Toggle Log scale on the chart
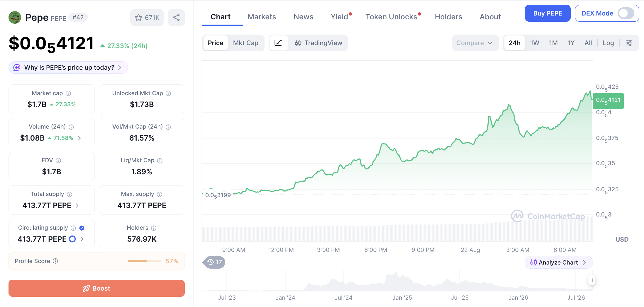The width and height of the screenshot is (644, 307). point(608,43)
